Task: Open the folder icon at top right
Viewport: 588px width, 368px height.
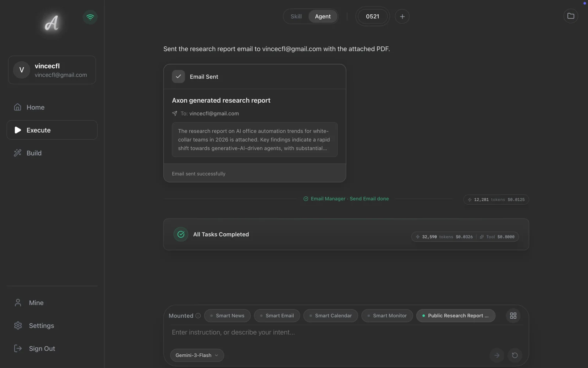Action: [570, 16]
